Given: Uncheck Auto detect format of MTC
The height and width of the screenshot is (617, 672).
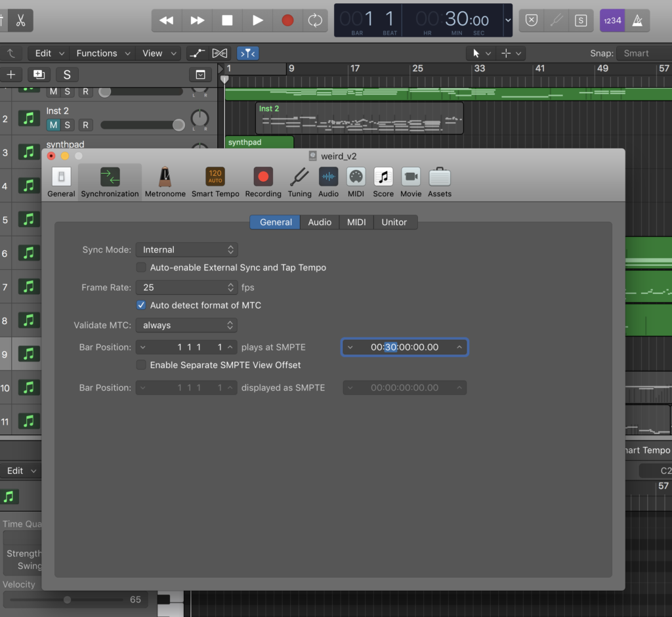Looking at the screenshot, I should click(141, 305).
